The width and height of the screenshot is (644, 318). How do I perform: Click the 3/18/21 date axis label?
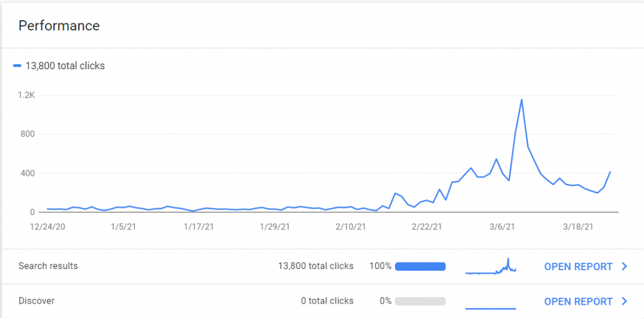point(578,227)
